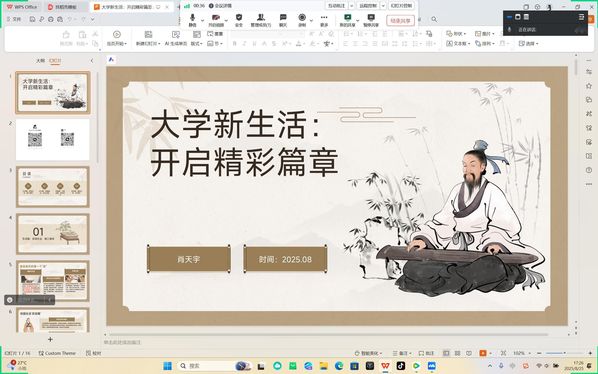This screenshot has height=374, width=598.
Task: Toggle bold formatting in ribbon
Action: pyautogui.click(x=235, y=44)
